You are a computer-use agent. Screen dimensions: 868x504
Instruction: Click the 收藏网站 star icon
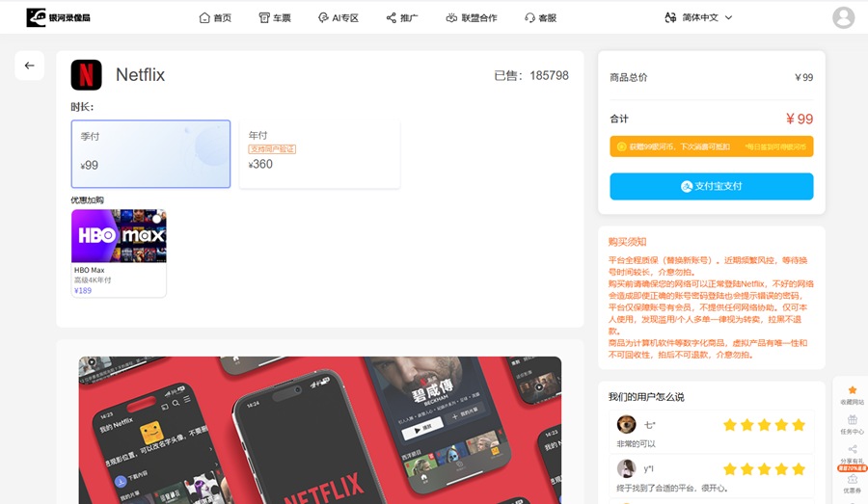point(852,390)
